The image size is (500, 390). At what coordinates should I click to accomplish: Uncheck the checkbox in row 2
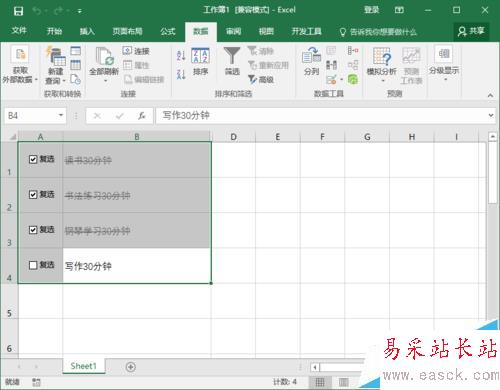coord(33,195)
